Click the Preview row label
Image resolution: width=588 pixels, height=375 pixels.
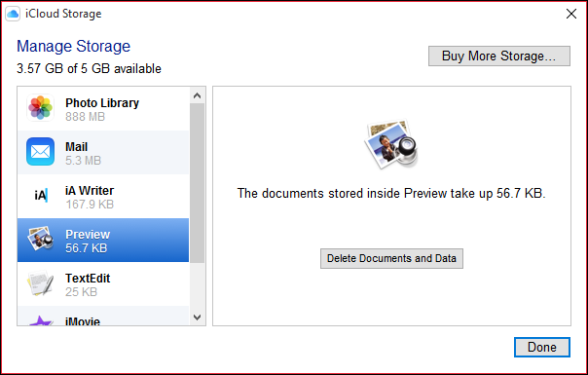coord(88,234)
